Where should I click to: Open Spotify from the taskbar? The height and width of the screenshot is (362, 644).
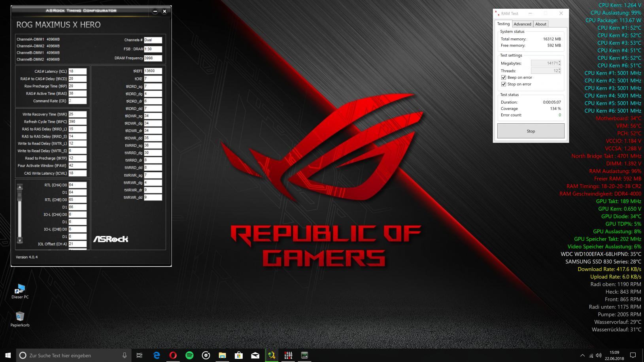click(189, 355)
